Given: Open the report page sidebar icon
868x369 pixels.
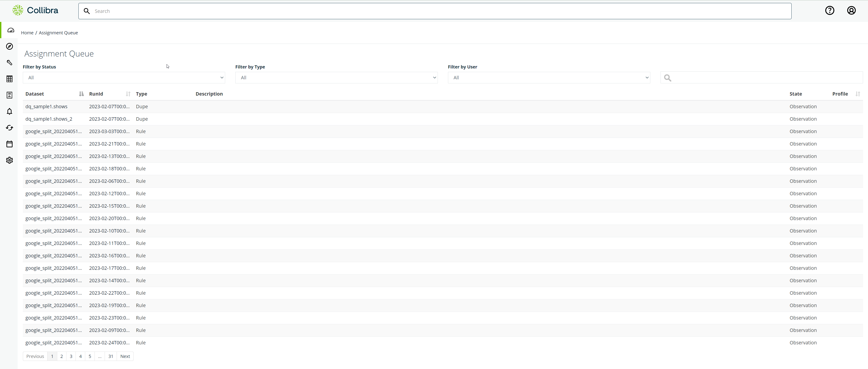Looking at the screenshot, I should click(9, 95).
